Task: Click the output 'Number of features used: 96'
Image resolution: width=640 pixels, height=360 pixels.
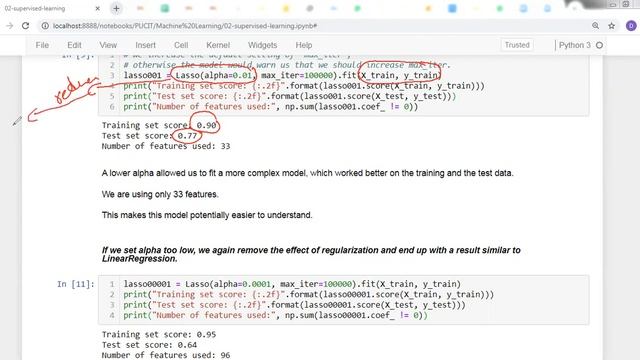Action: tap(166, 355)
